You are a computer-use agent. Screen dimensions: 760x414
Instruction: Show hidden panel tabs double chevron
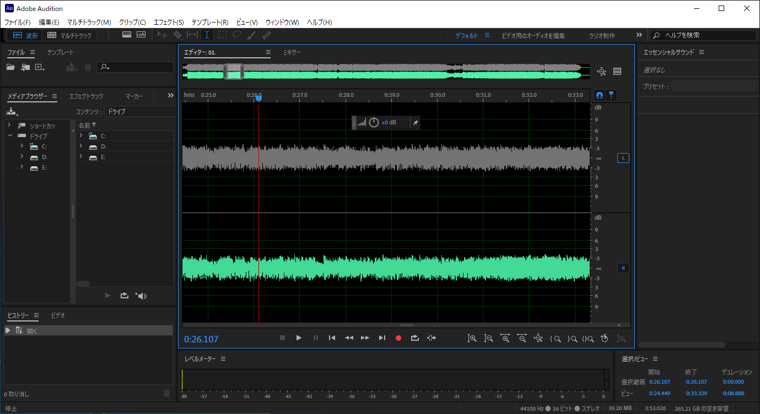point(170,96)
